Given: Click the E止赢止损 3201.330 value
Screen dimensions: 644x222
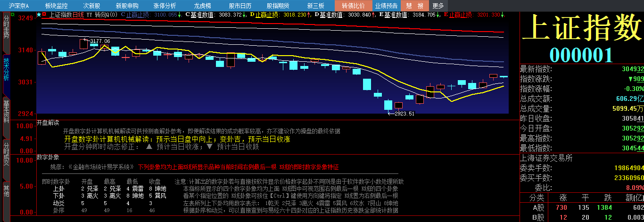Looking at the screenshot, I should tap(475, 15).
